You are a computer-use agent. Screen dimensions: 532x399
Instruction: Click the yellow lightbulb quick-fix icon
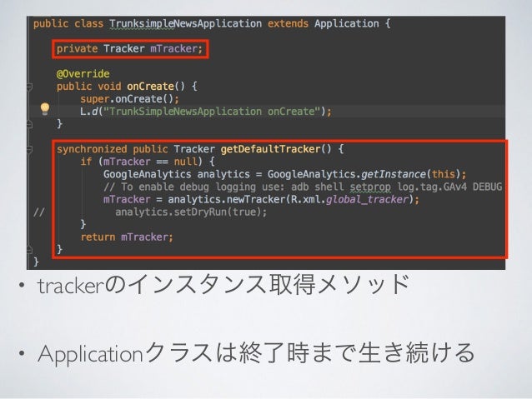pos(45,109)
